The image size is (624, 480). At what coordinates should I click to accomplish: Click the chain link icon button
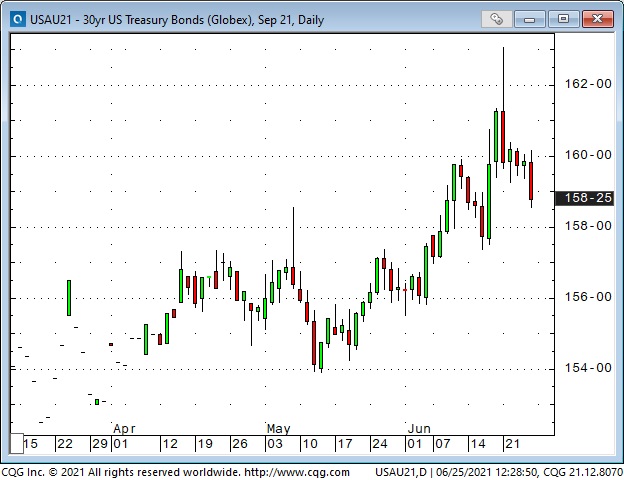(496, 19)
